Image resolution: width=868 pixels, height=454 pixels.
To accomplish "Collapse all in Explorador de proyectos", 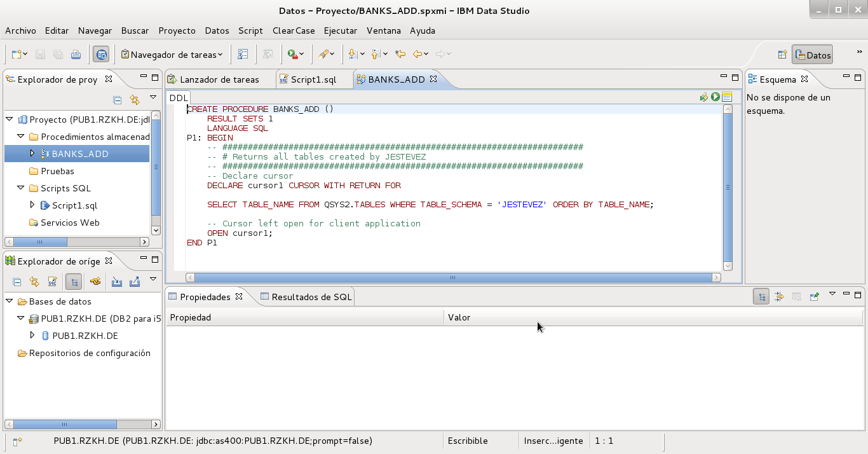I will (117, 100).
